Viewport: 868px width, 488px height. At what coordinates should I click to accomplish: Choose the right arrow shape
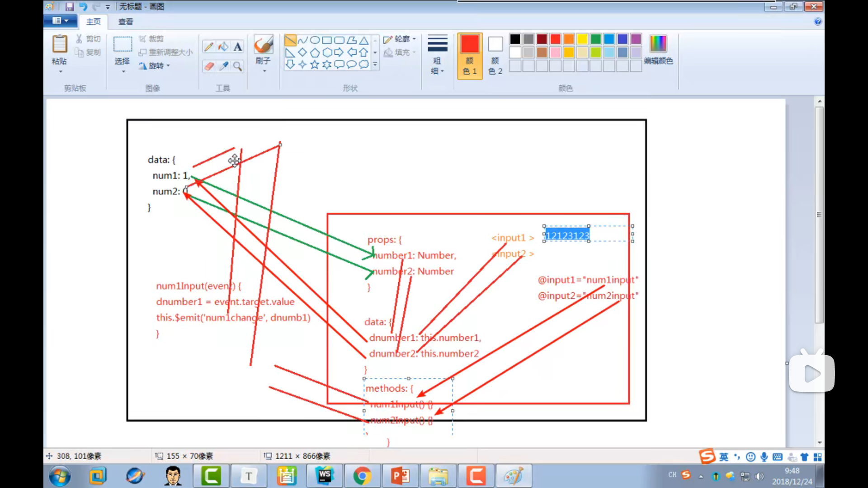click(339, 52)
